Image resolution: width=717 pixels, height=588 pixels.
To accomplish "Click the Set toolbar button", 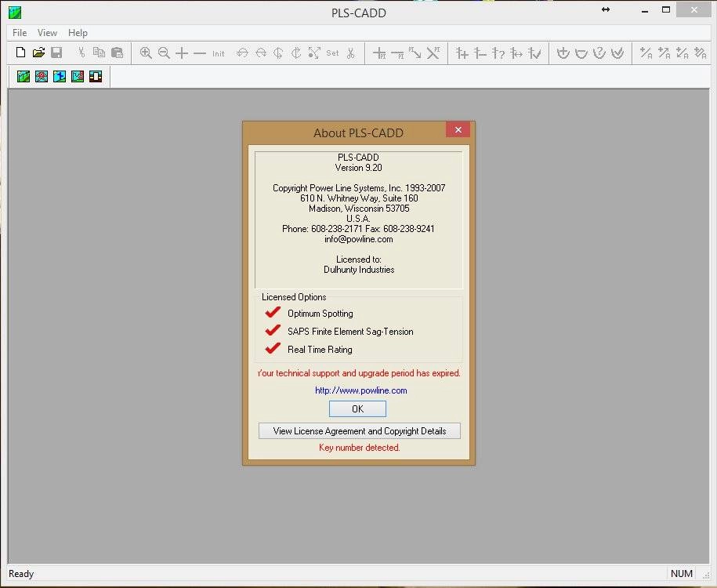I will coord(332,53).
